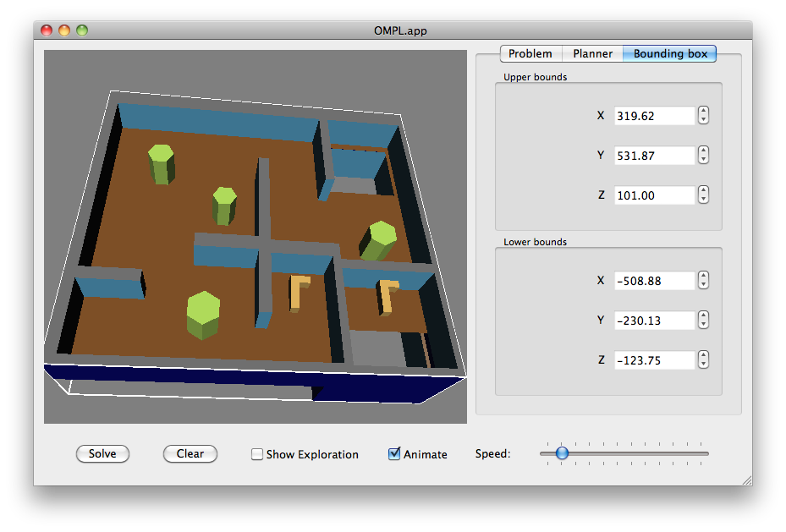The image size is (786, 532).
Task: Uncheck the Animate checkbox
Action: click(394, 454)
